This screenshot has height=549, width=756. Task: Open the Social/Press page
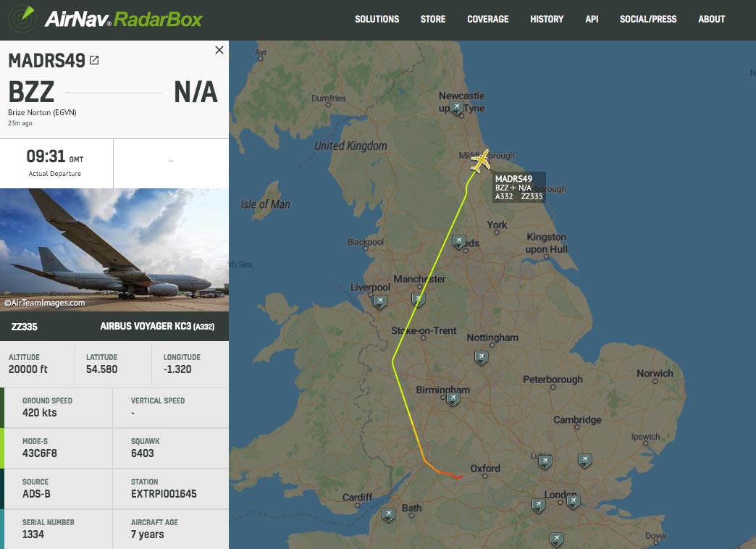click(648, 20)
